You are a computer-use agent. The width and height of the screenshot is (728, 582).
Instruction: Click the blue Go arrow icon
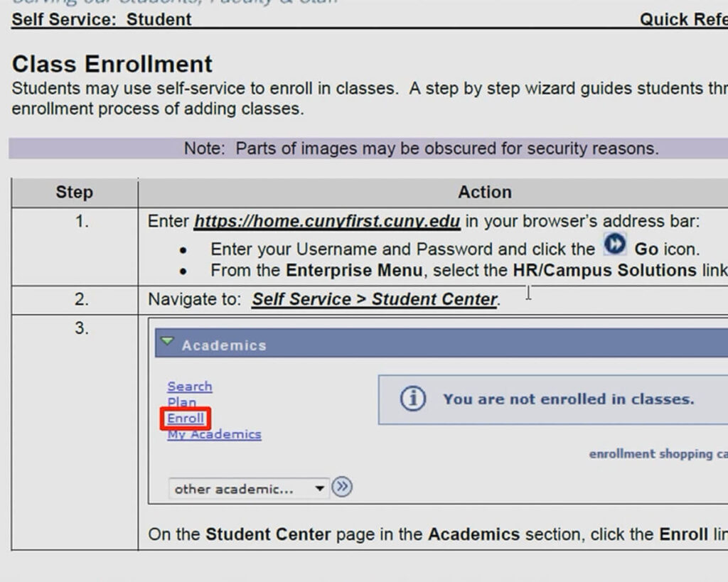click(x=614, y=245)
